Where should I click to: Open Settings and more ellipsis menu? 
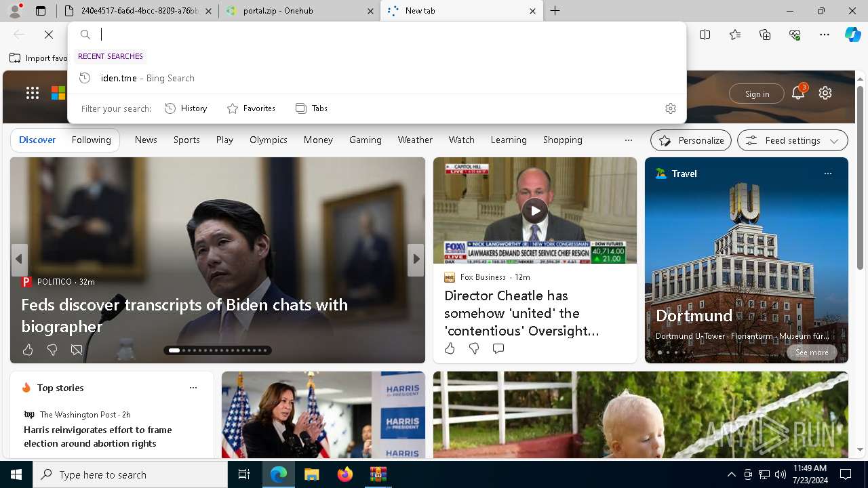click(825, 35)
